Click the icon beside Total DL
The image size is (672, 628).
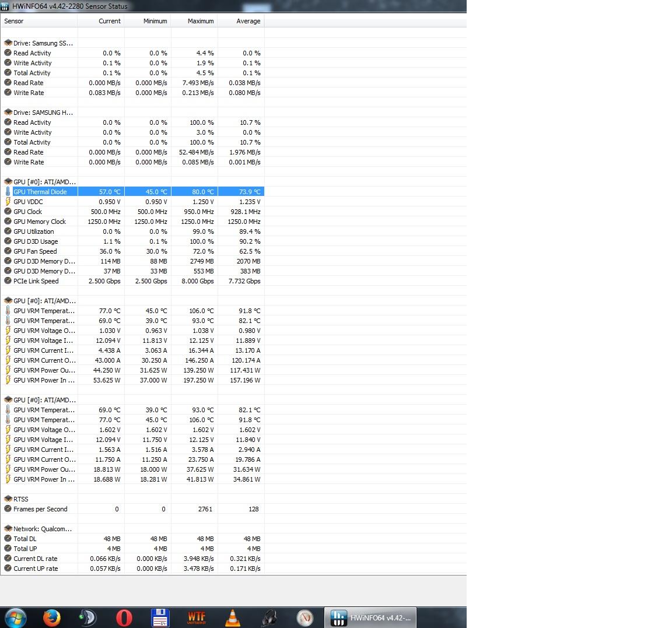8,538
